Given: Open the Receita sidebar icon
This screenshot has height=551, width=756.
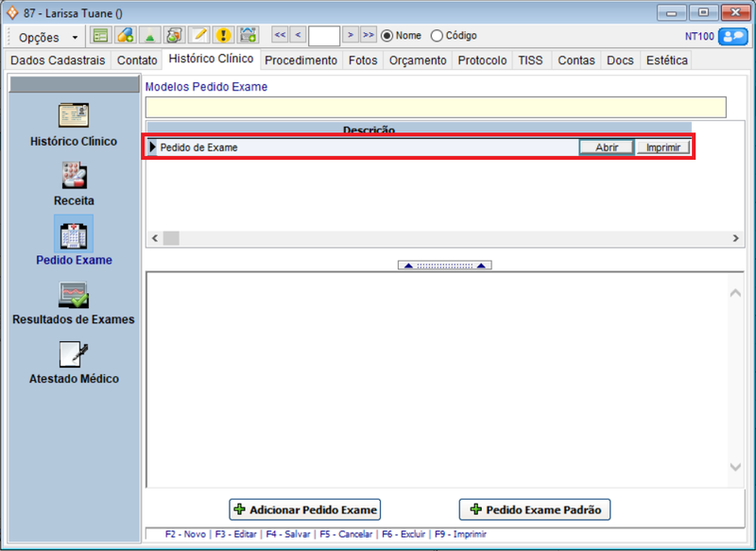Looking at the screenshot, I should click(74, 176).
